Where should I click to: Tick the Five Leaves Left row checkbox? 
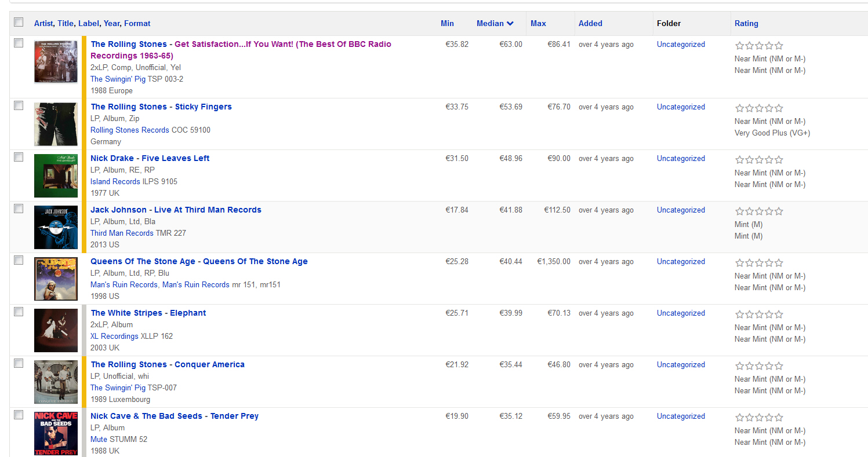click(19, 157)
